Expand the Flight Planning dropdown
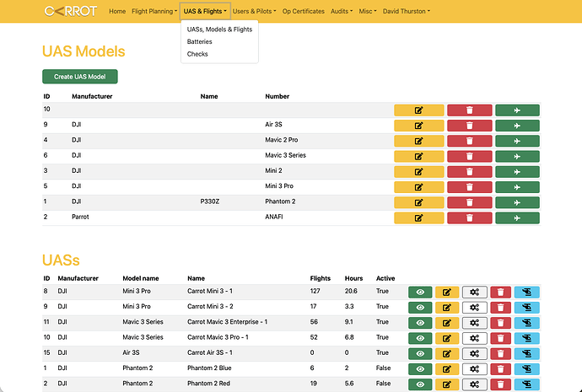This screenshot has width=582, height=392. point(154,12)
